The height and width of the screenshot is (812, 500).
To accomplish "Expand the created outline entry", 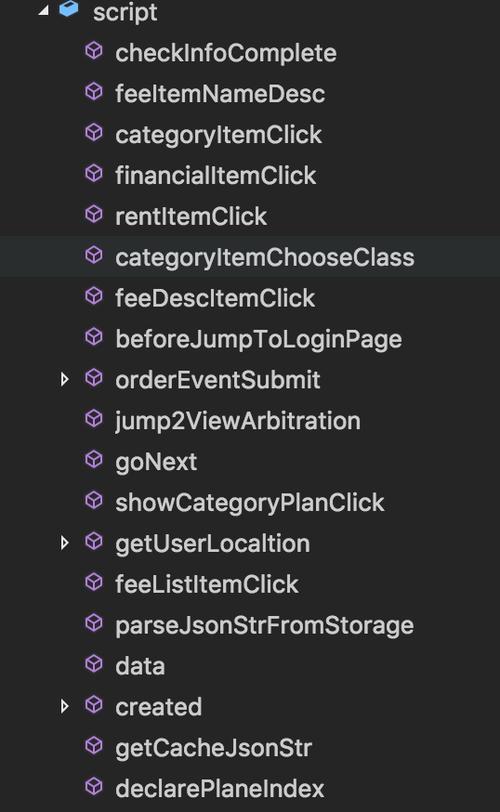I will tap(65, 706).
